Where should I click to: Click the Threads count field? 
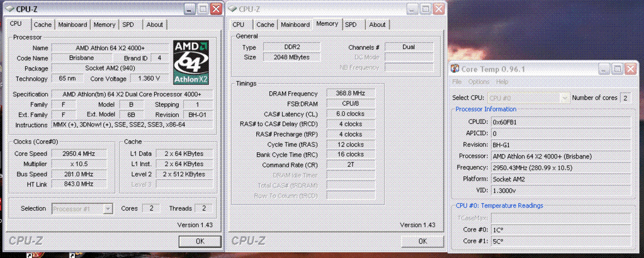coord(204,209)
